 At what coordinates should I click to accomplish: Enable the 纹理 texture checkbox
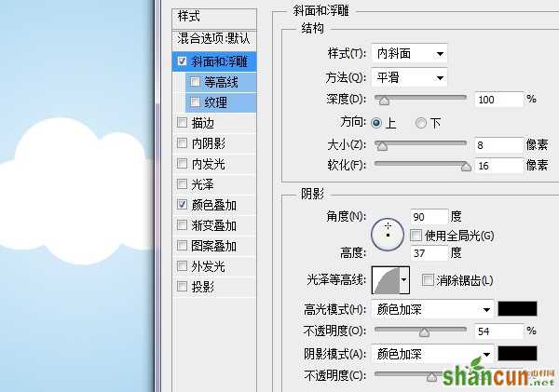pyautogui.click(x=195, y=101)
